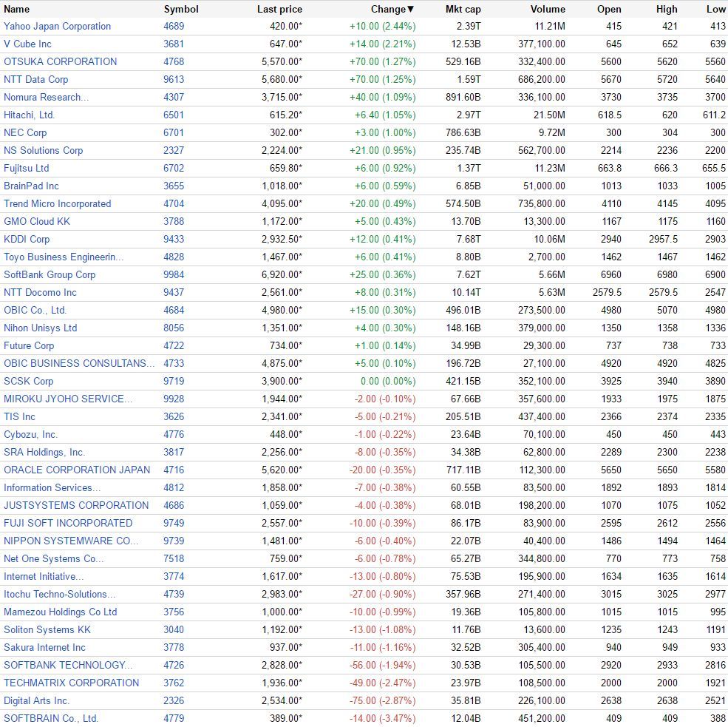Select SOFTBRAIN change -14.00 (-3.47%)
Viewport: 728px width, 727px height.
point(384,719)
